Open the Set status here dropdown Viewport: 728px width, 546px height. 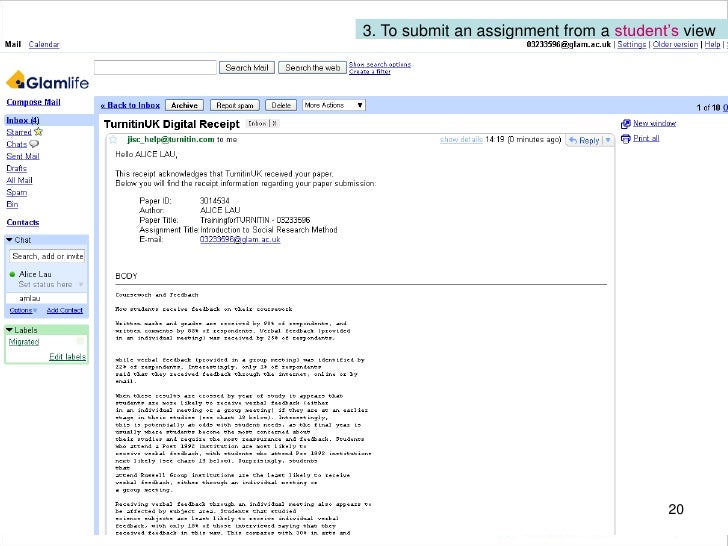[x=81, y=284]
